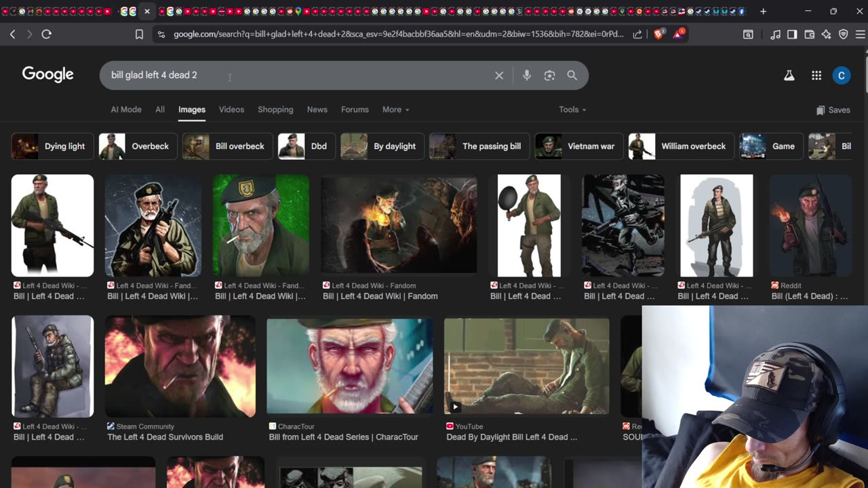Open the Brave Wallet icon
This screenshot has height=488, width=868.
pos(809,35)
